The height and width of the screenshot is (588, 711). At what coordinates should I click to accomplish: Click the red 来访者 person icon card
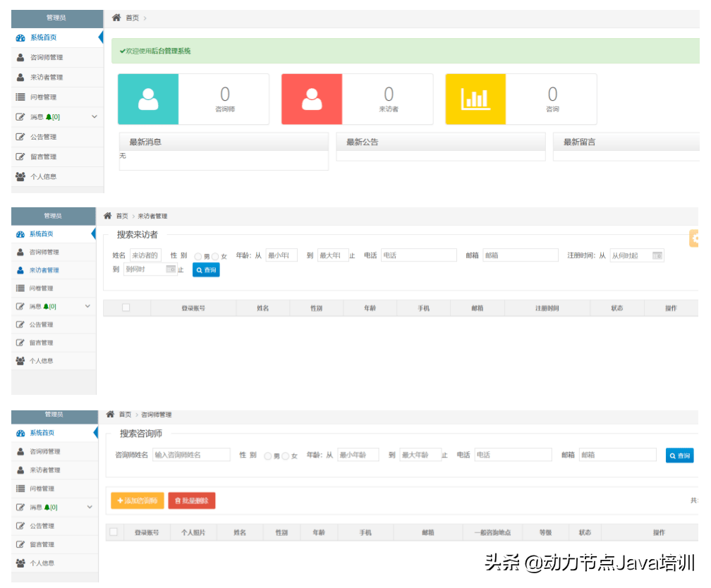click(312, 99)
